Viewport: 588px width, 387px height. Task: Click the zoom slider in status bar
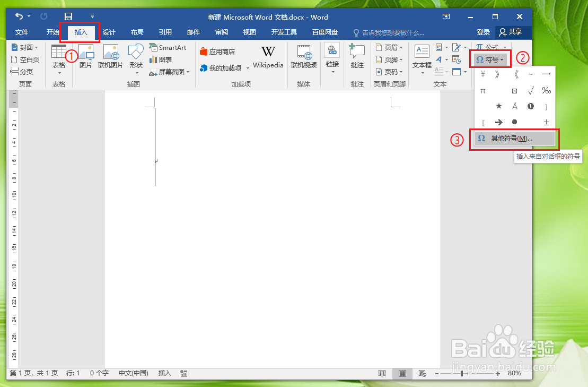(467, 374)
